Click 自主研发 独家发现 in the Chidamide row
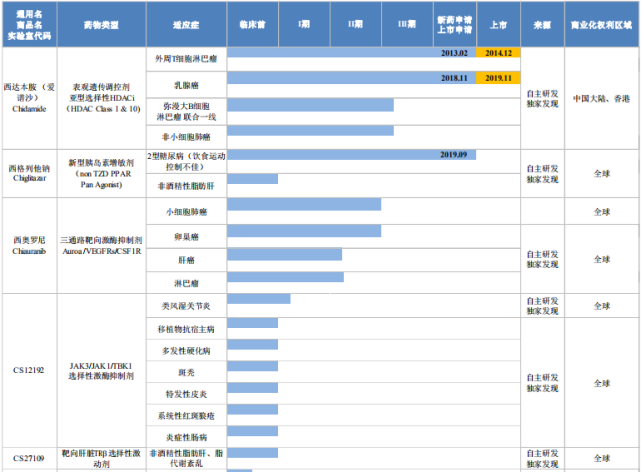The width and height of the screenshot is (641, 472). [542, 98]
